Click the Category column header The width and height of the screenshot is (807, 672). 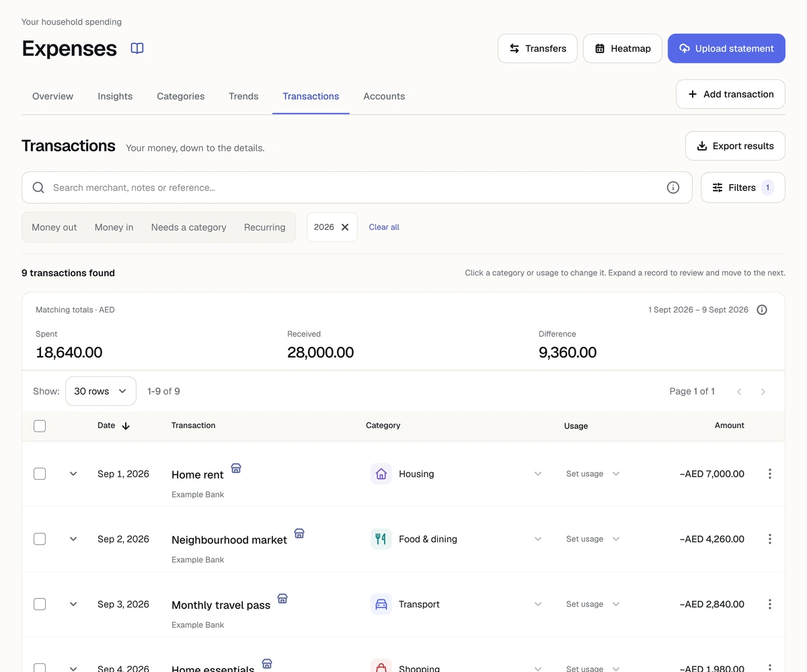click(x=383, y=425)
